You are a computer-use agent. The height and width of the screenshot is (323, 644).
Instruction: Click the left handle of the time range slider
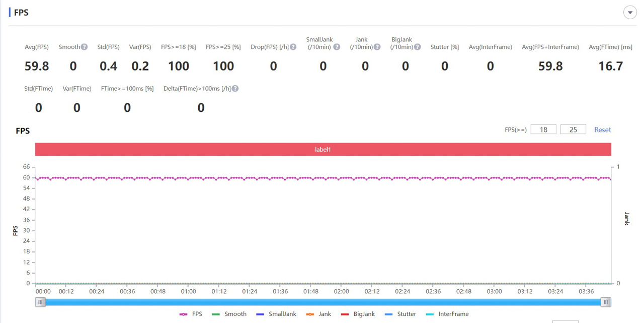pyautogui.click(x=40, y=302)
